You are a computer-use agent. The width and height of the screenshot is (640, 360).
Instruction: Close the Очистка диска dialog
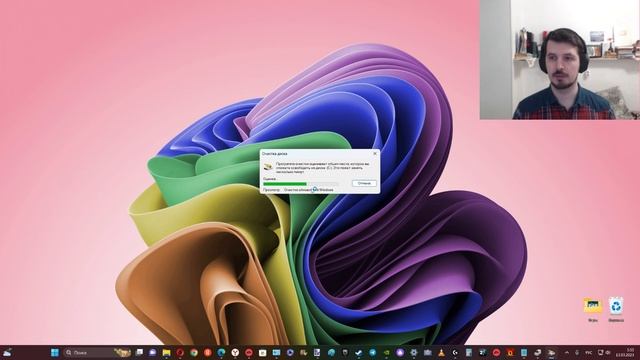[375, 153]
